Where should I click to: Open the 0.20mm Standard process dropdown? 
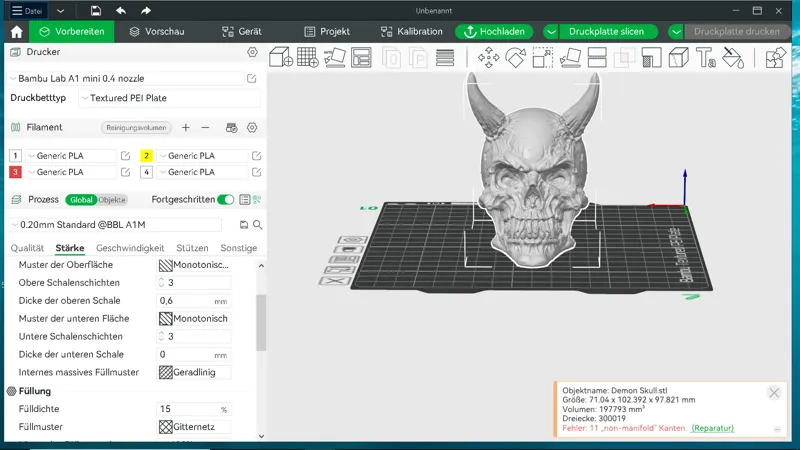115,224
